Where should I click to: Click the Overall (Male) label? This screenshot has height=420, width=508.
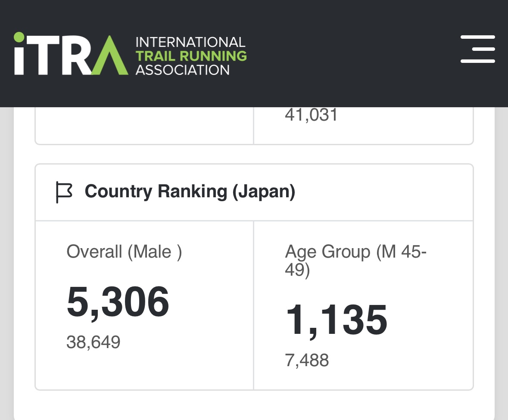pos(124,252)
